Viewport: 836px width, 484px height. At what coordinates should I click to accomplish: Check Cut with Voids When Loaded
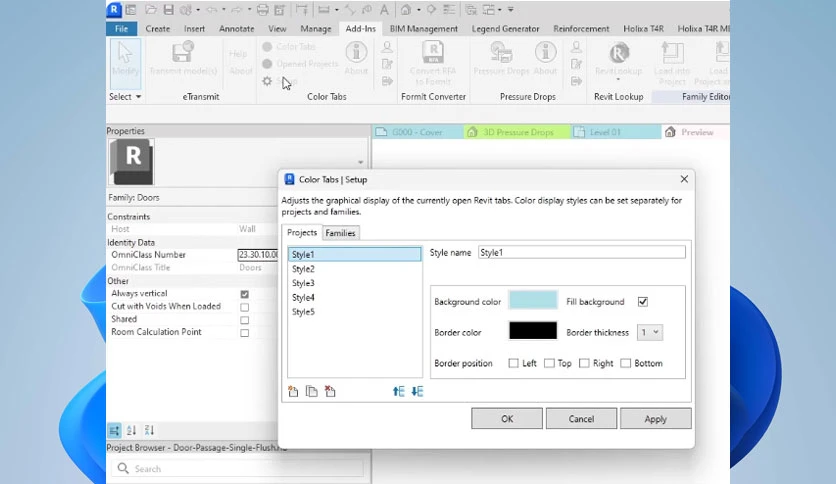[x=245, y=307]
